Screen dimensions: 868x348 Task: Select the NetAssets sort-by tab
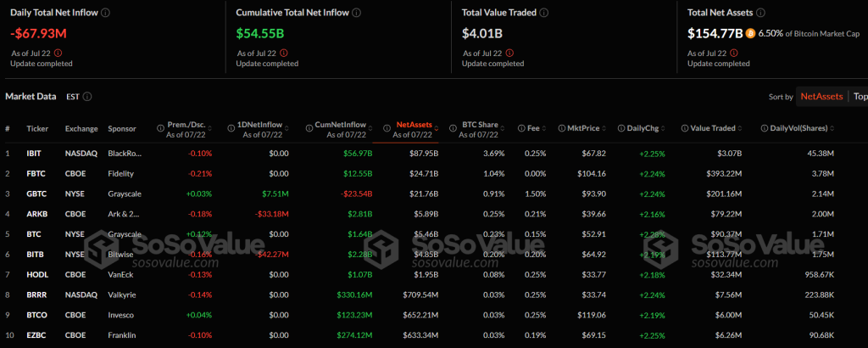[821, 97]
